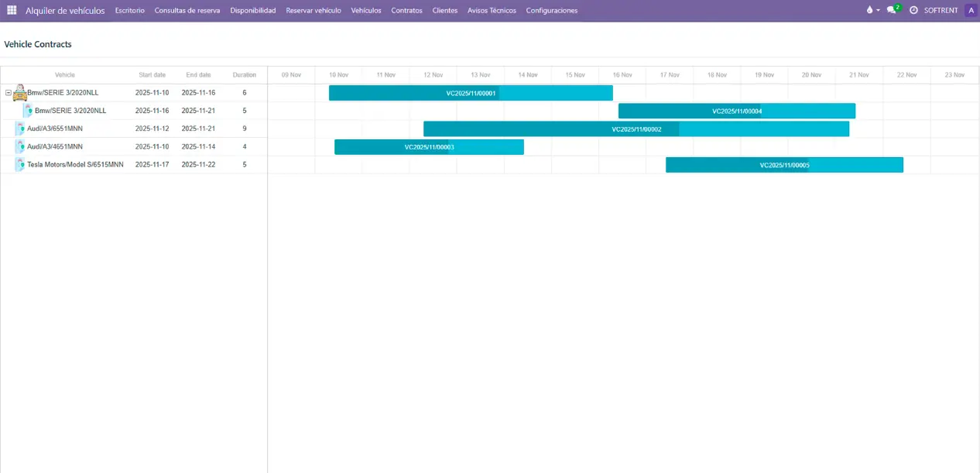Collapse the Bmw/SERIE 3/2020NLL tree group
The image size is (980, 473).
9,93
